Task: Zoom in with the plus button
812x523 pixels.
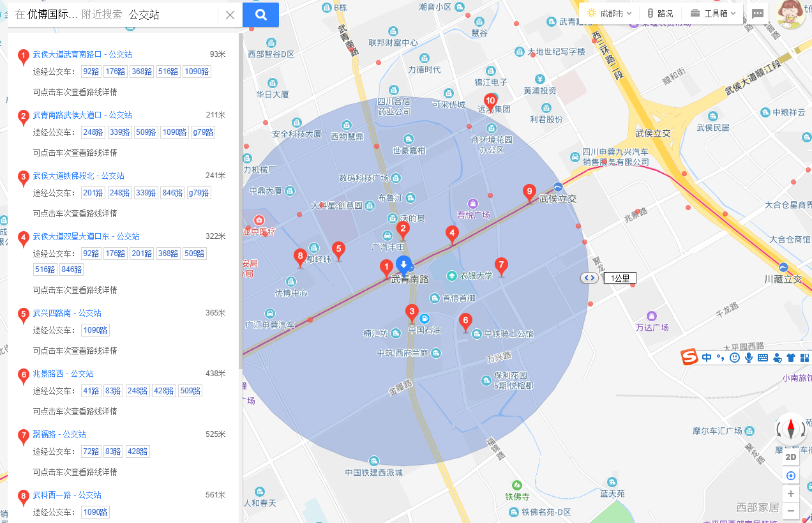Action: pyautogui.click(x=791, y=494)
